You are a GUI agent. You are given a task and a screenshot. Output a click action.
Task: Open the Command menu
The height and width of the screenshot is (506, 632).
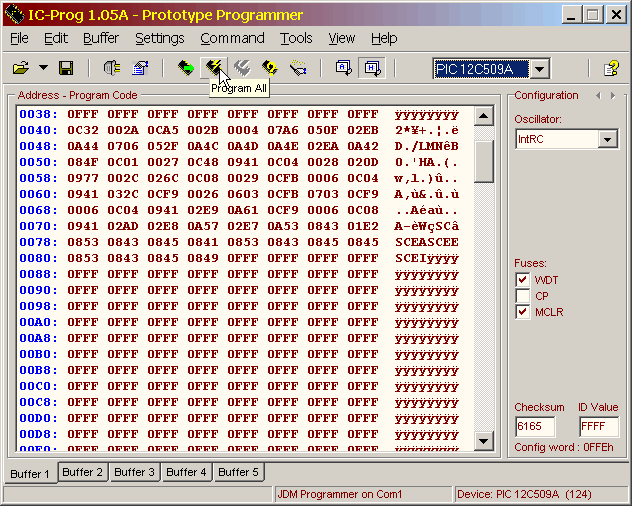(x=232, y=38)
